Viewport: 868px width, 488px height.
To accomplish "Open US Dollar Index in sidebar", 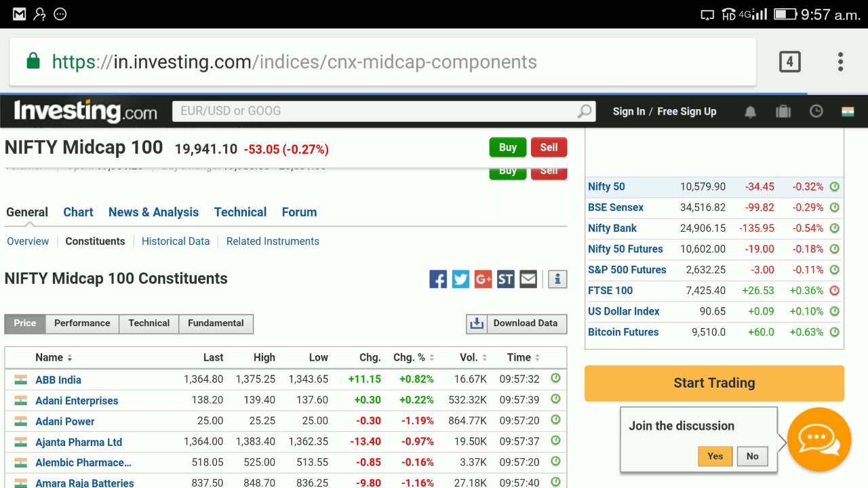I will (x=624, y=311).
